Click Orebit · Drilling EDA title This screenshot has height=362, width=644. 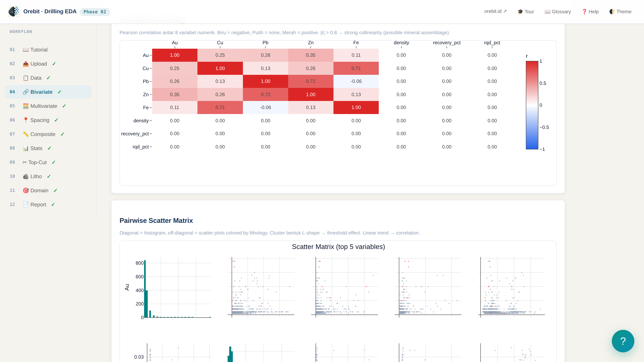pyautogui.click(x=50, y=11)
